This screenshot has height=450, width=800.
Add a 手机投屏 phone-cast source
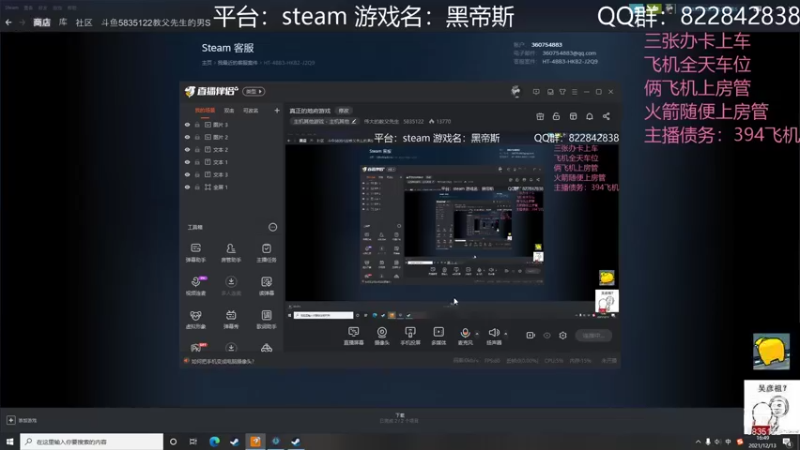click(410, 336)
